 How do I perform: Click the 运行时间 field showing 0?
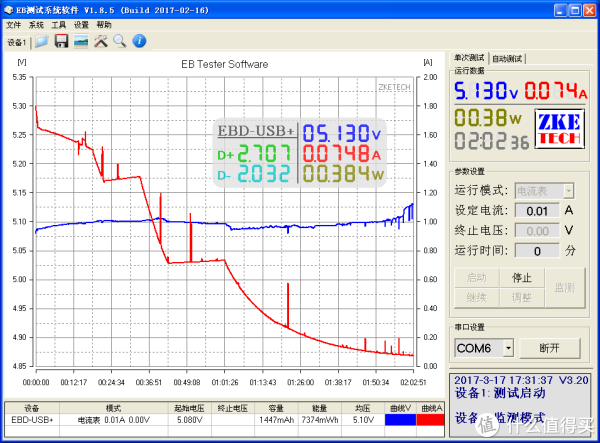pos(537,251)
